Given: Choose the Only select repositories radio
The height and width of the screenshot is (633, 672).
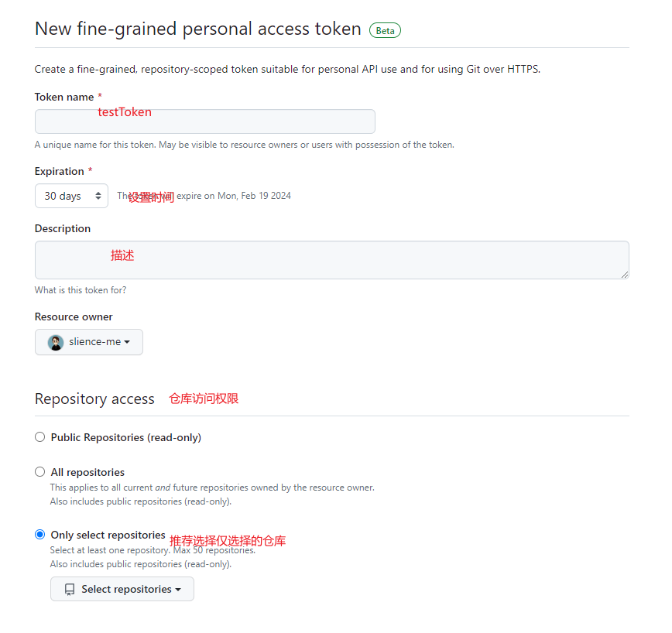Looking at the screenshot, I should (39, 535).
